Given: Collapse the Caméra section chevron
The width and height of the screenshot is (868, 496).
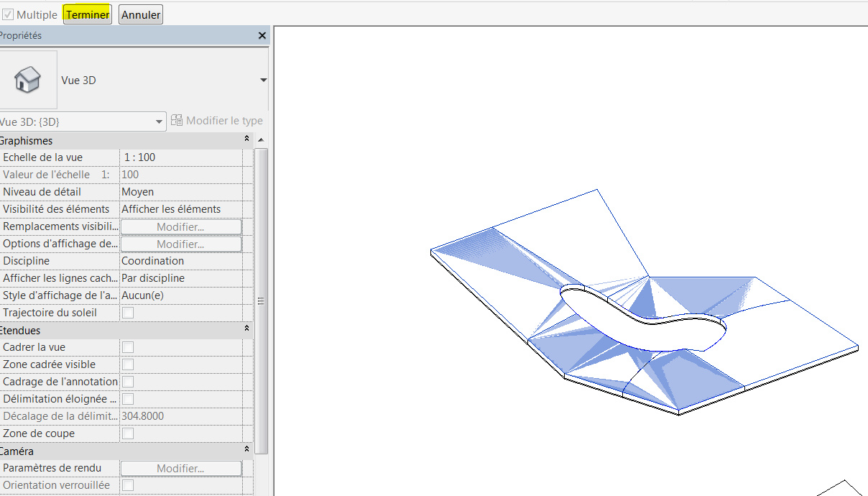Looking at the screenshot, I should [247, 451].
